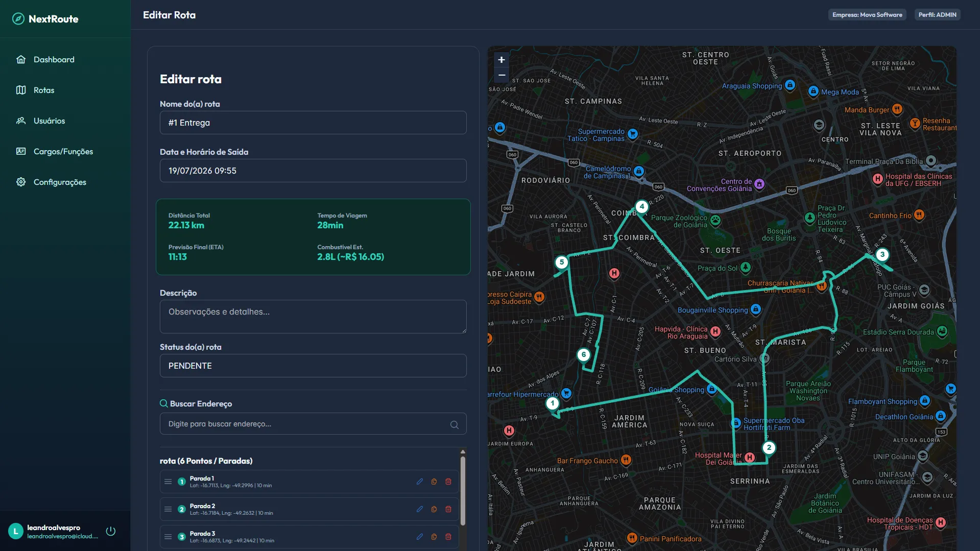Edit Parada 1 with pencil icon
This screenshot has width=980, height=551.
420,482
